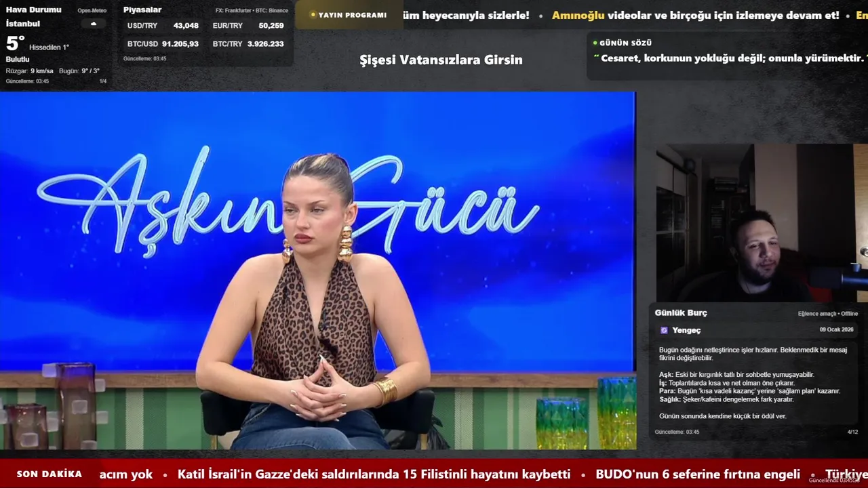This screenshot has width=868, height=488.
Task: Click the SON DAKİKA label
Action: click(x=50, y=474)
